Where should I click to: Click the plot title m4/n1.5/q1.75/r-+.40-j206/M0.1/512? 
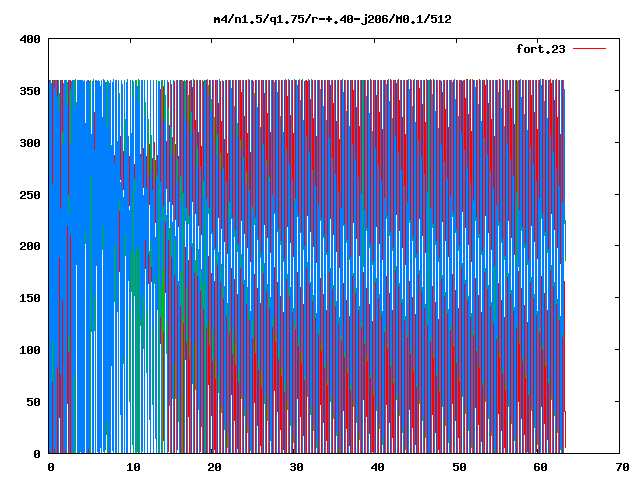coord(333,19)
